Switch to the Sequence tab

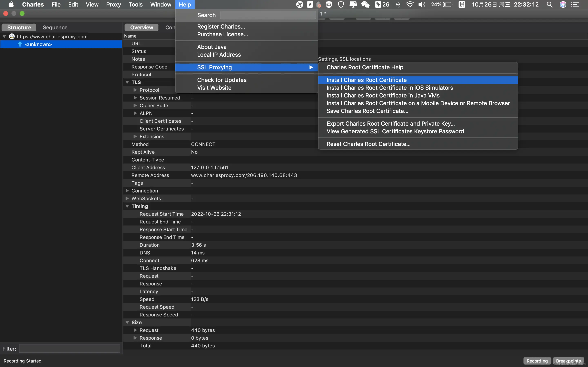[55, 28]
